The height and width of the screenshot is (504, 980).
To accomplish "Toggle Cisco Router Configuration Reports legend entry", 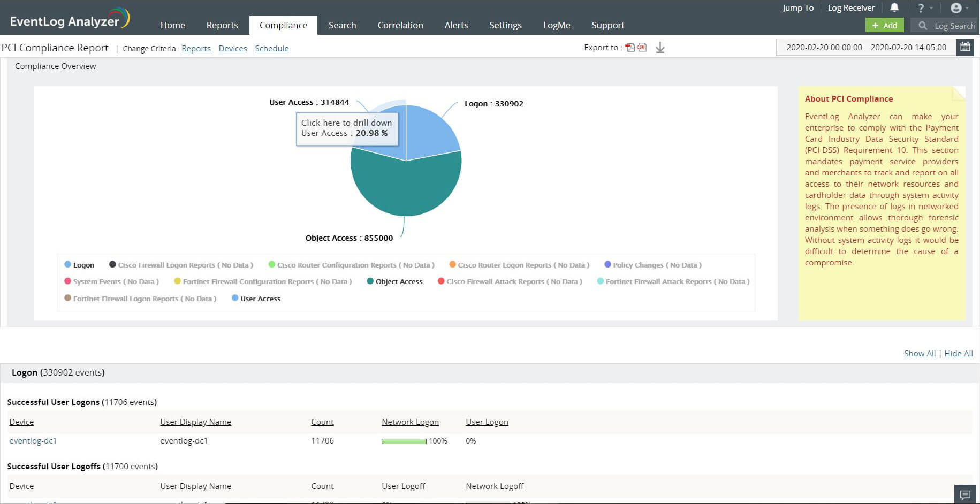I will pyautogui.click(x=351, y=265).
